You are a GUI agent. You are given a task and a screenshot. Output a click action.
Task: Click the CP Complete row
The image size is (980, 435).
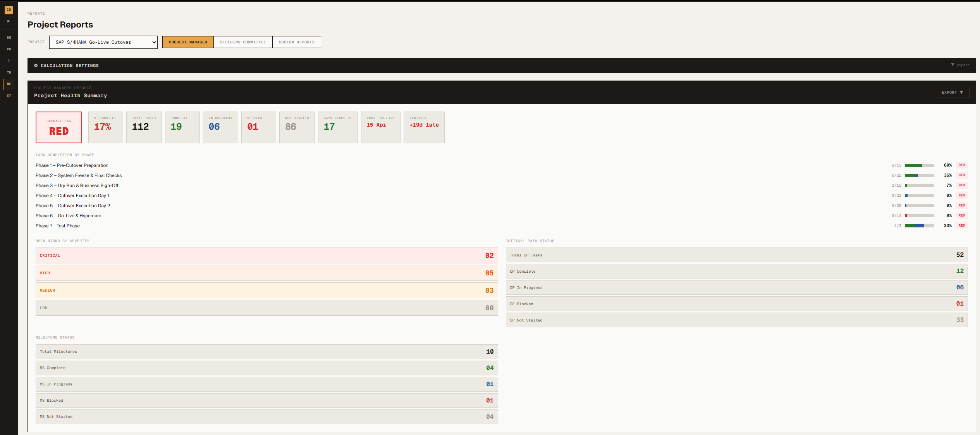(x=737, y=271)
